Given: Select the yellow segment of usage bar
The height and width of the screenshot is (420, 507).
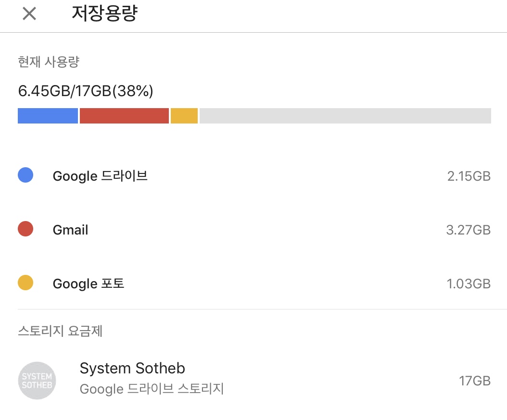Looking at the screenshot, I should coord(184,116).
